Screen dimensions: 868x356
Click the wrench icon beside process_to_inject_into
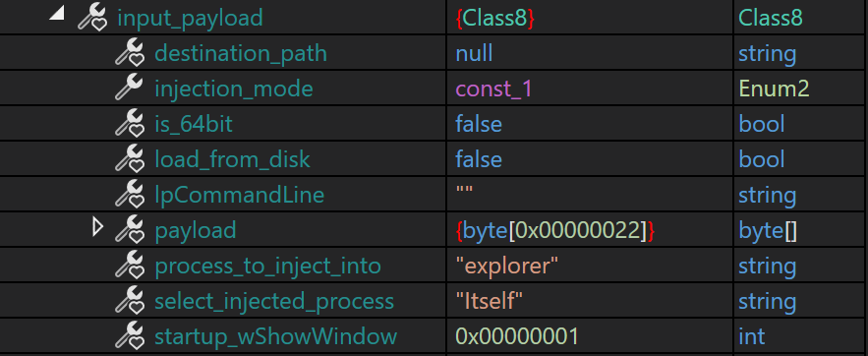tap(130, 266)
